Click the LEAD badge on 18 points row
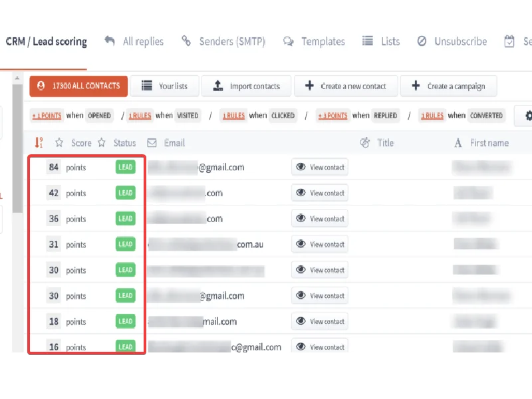 pos(125,321)
